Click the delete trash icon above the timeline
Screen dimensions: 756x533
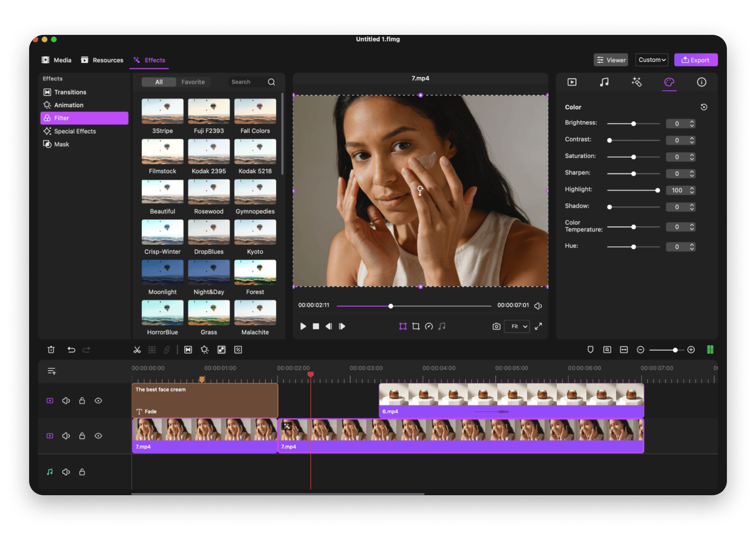[51, 349]
